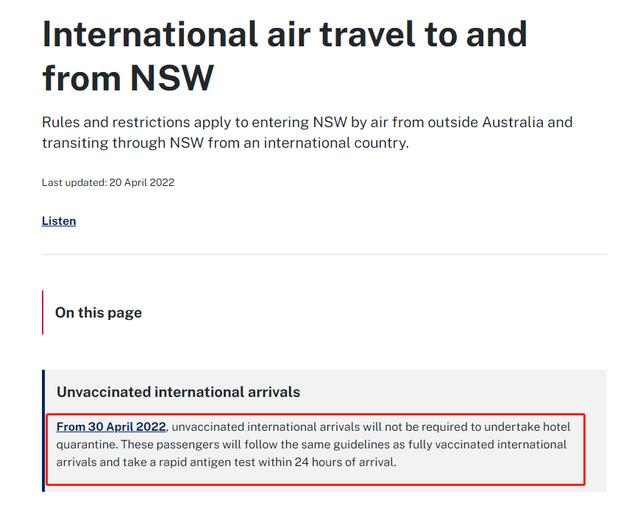This screenshot has height=508, width=640.
Task: Click the words 'rapid antigen test'
Action: pyautogui.click(x=207, y=462)
